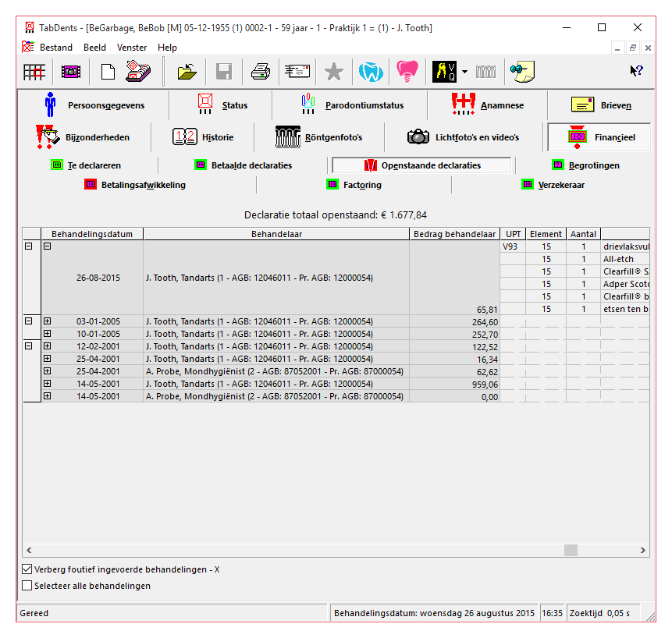Click the grey star toolbar icon
Screen dimensions: 672x638
334,72
